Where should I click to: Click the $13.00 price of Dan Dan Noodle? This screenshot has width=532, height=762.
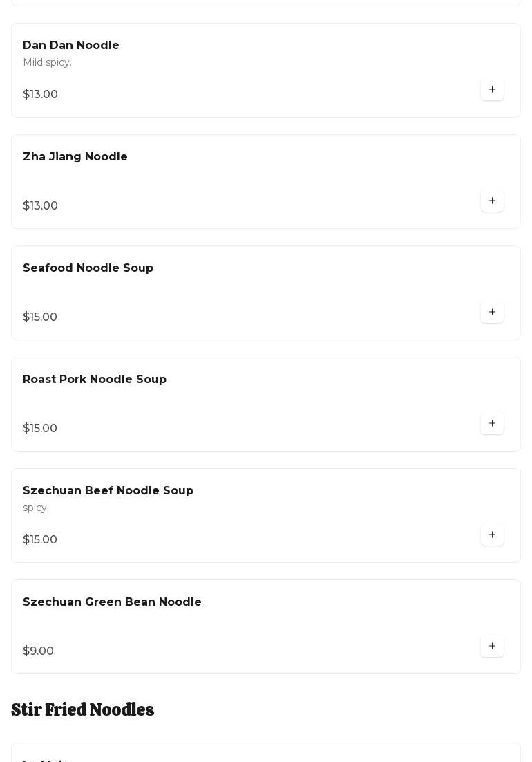(x=40, y=94)
